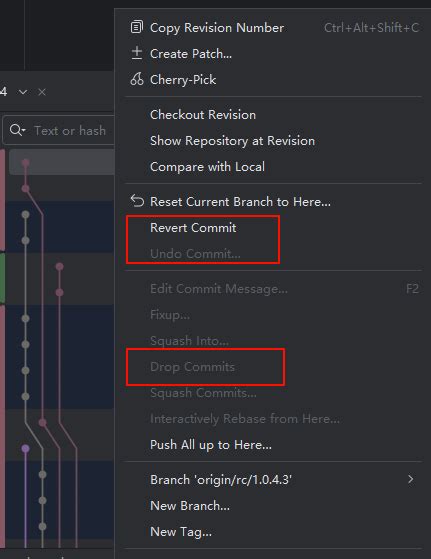Click the Copy Revision Number icon

(137, 27)
